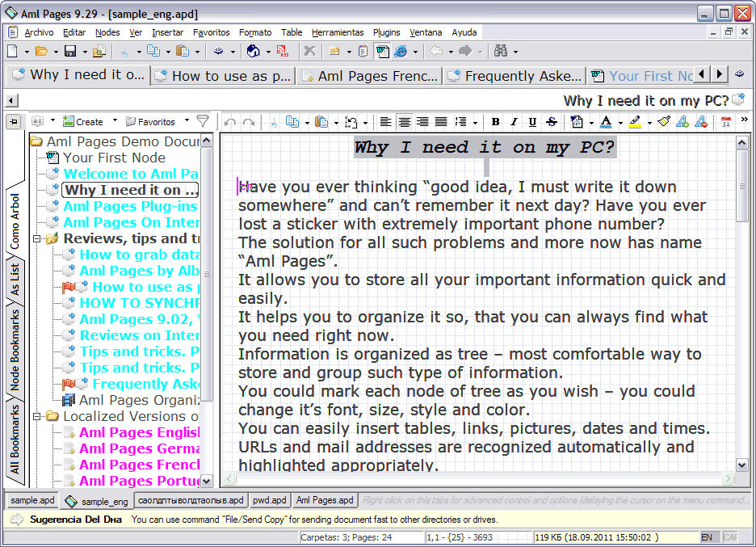The width and height of the screenshot is (756, 547).
Task: Set left text alignment
Action: pos(385,122)
